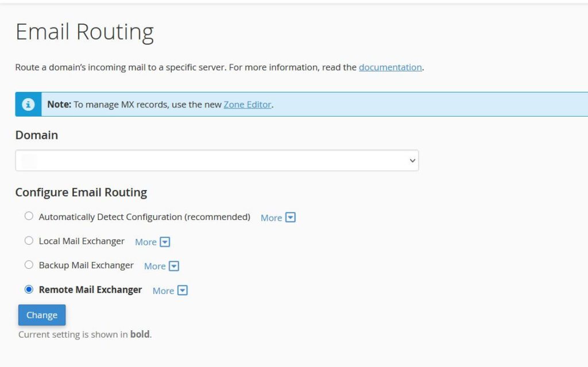588x367 pixels.
Task: Click the bold 'Remote Mail Exchanger' label text
Action: click(90, 289)
